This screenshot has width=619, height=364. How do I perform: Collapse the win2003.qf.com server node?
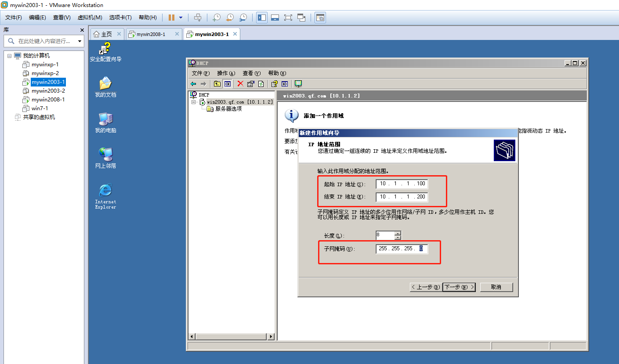coord(193,102)
